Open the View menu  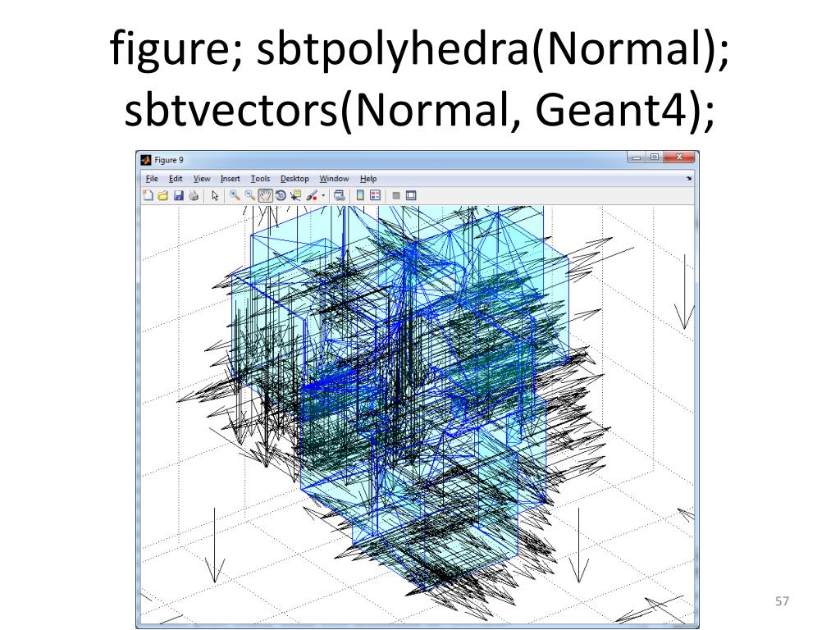(202, 178)
